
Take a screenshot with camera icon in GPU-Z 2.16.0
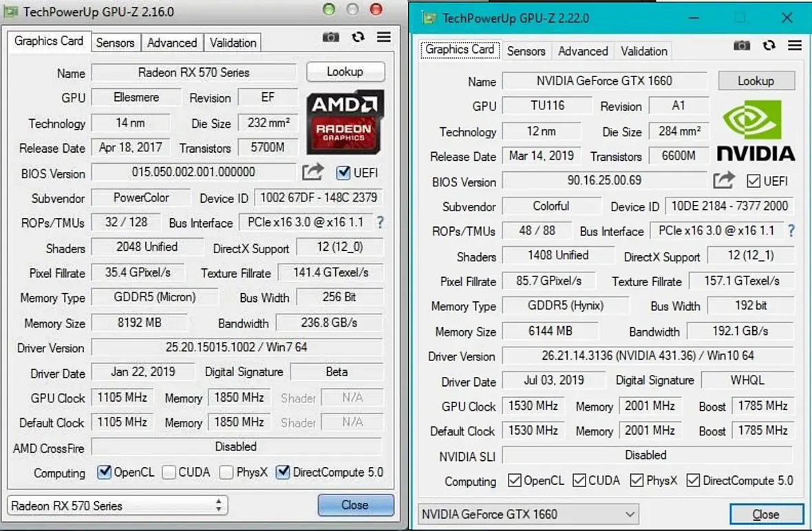pos(330,37)
